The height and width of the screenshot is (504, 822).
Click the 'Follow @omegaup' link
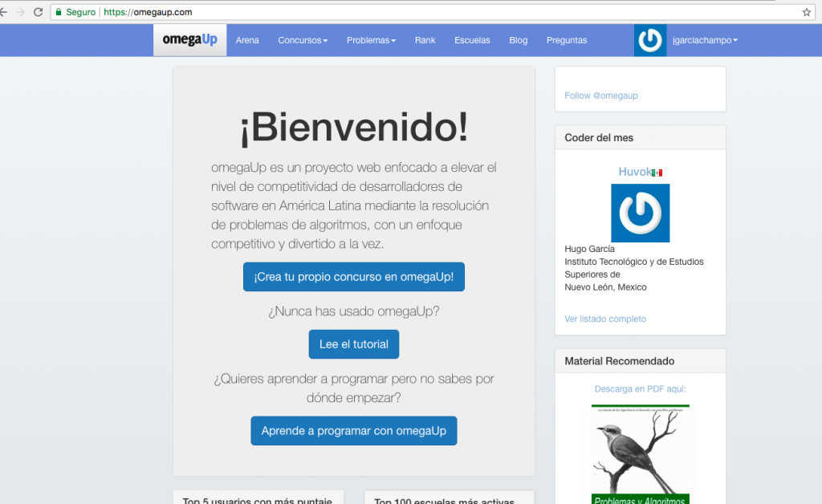[x=600, y=96]
